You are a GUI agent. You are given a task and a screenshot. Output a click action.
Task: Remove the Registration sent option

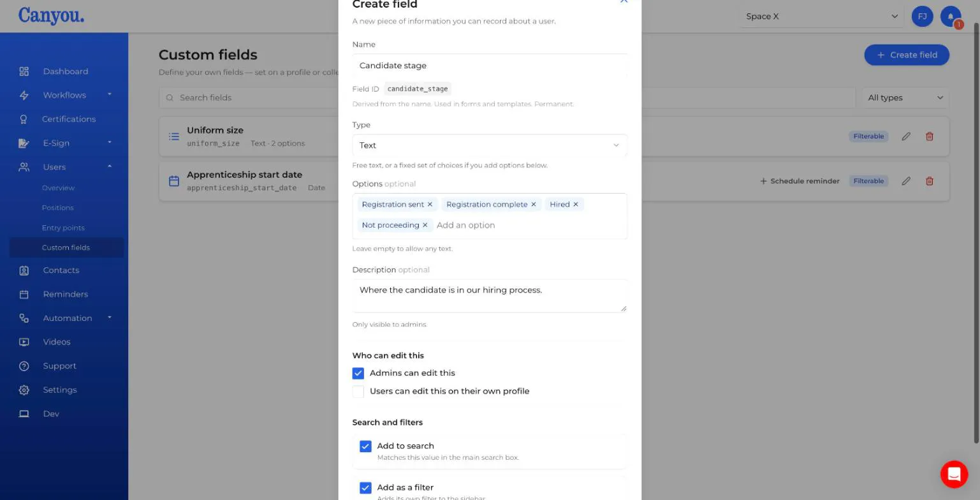(430, 204)
